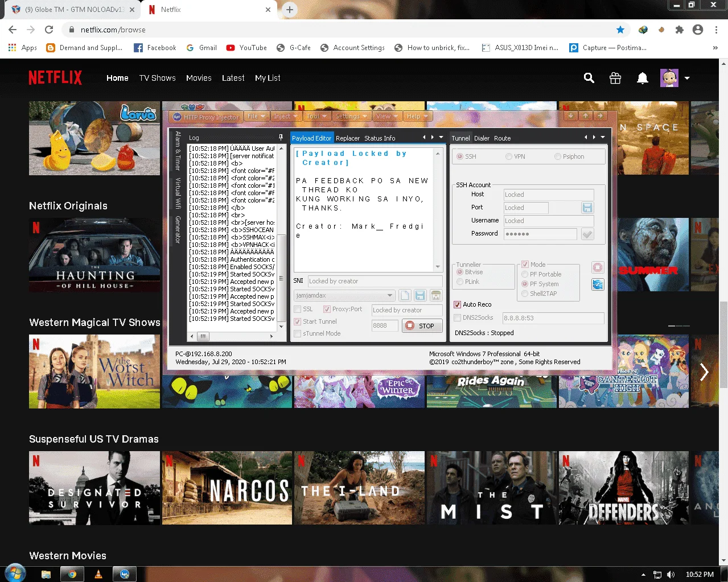Image resolution: width=728 pixels, height=582 pixels.
Task: Enable the DNS2Socks checkbox
Action: [x=457, y=317]
